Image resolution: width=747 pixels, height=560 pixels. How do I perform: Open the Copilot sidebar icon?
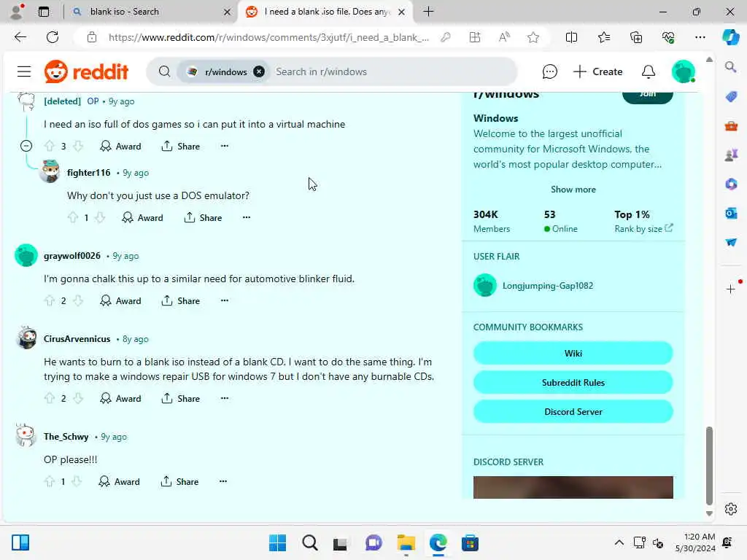730,37
